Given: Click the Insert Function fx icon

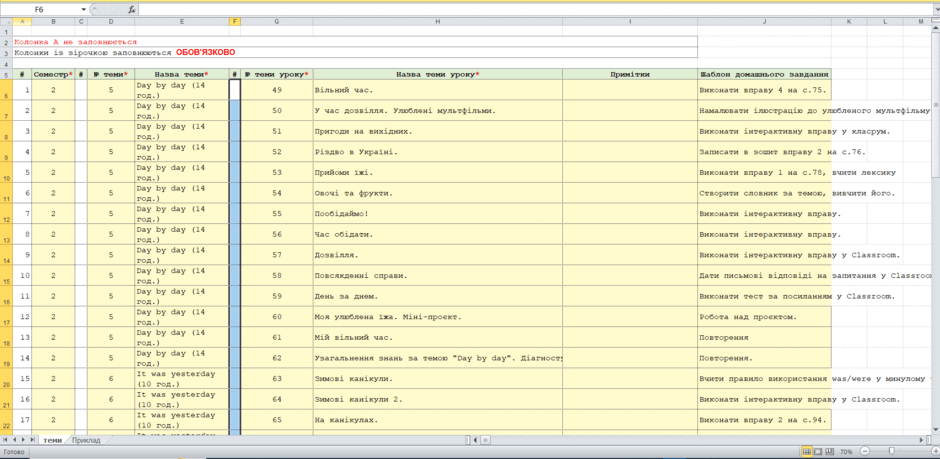Looking at the screenshot, I should [132, 10].
